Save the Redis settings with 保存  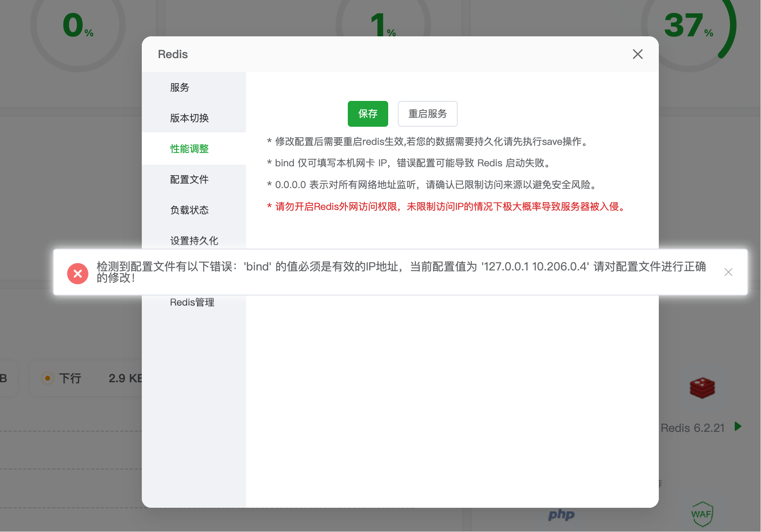pyautogui.click(x=368, y=114)
